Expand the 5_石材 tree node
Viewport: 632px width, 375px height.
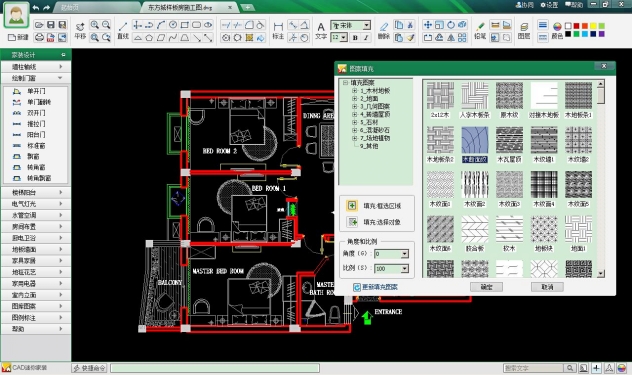pyautogui.click(x=355, y=122)
